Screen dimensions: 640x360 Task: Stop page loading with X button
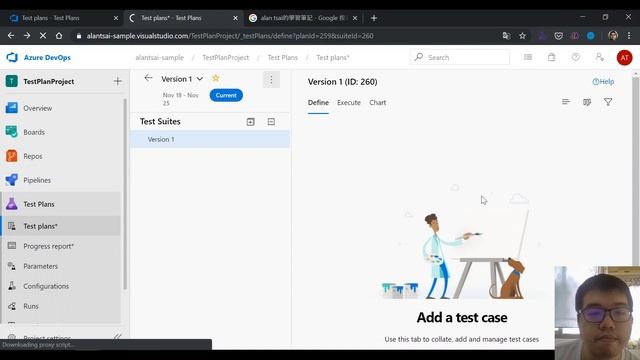[43, 36]
